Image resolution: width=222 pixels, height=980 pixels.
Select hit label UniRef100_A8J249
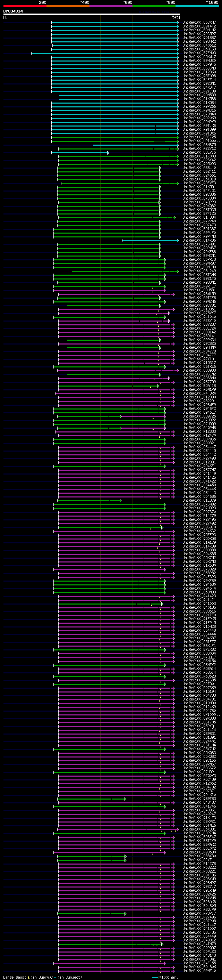point(199,271)
